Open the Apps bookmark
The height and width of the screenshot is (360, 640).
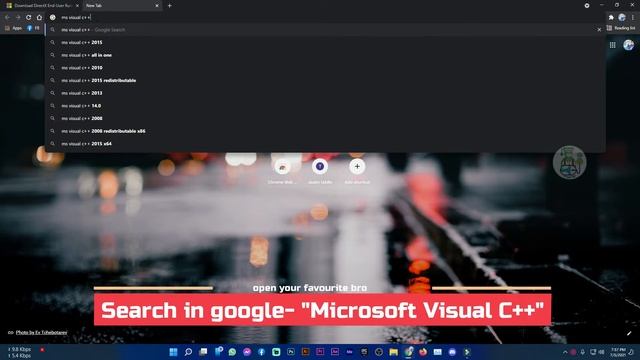pyautogui.click(x=13, y=28)
